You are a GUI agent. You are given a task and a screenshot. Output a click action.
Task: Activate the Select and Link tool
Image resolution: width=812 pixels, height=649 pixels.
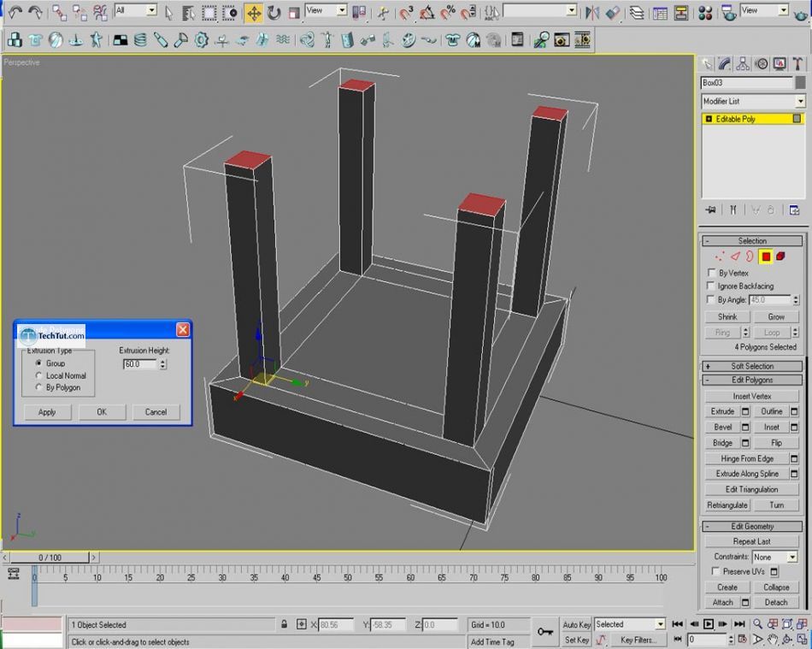(x=60, y=13)
